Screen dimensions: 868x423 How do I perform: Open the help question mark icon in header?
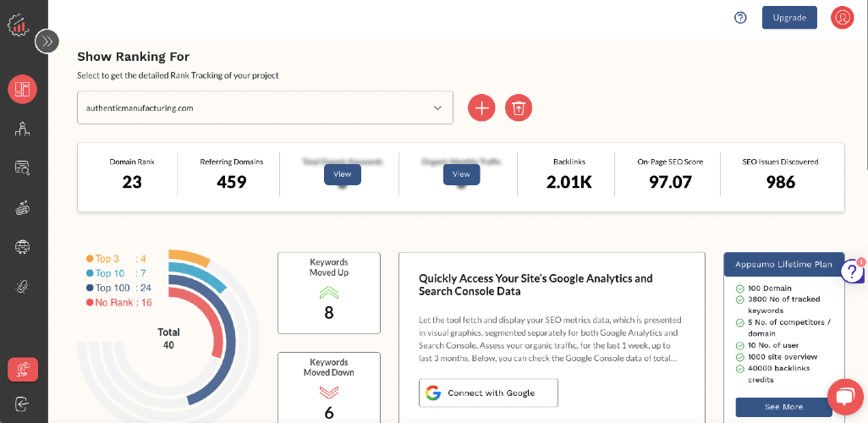click(741, 18)
